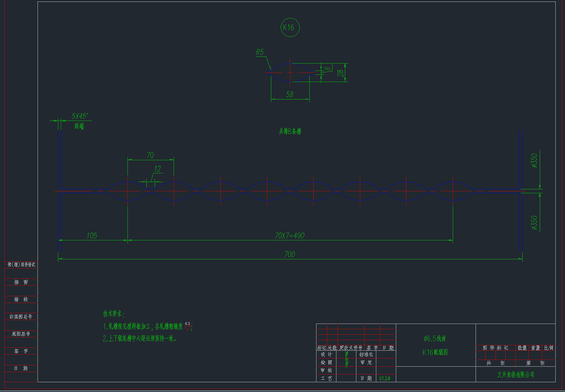This screenshot has width=565, height=392.
Task: Select technical requirement line 1 text
Action: [143, 327]
